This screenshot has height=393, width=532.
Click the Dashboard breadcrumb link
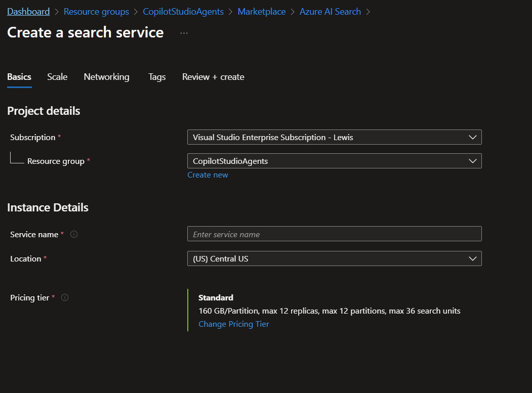[x=28, y=11]
